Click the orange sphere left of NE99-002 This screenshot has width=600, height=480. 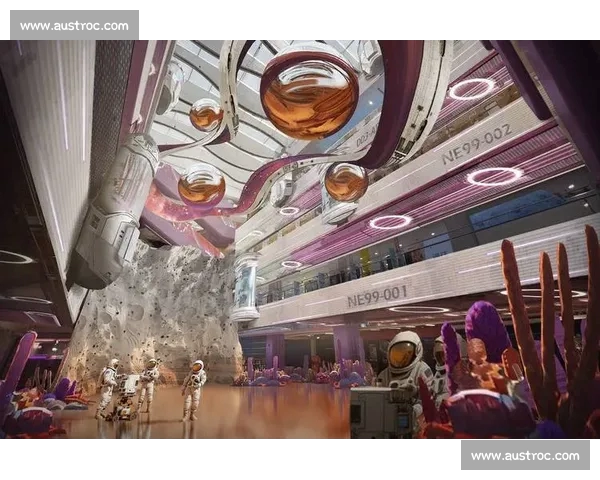coord(346,181)
